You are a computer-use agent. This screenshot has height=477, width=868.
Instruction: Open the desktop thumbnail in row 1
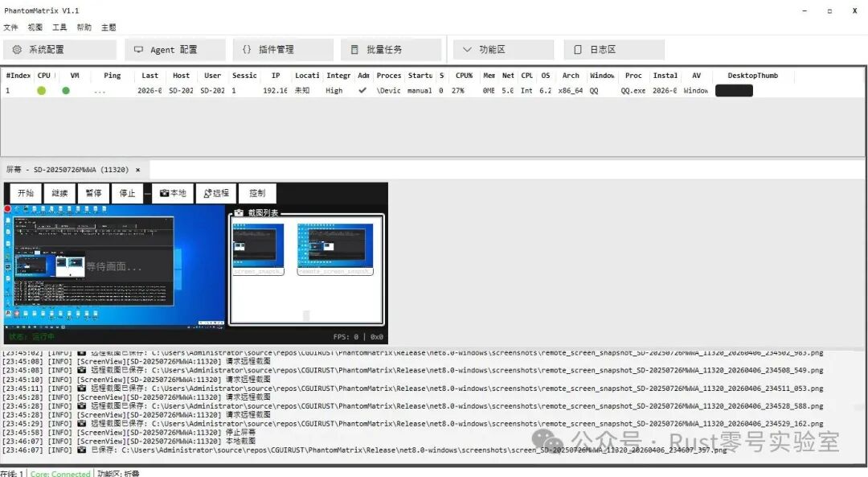[x=734, y=91]
